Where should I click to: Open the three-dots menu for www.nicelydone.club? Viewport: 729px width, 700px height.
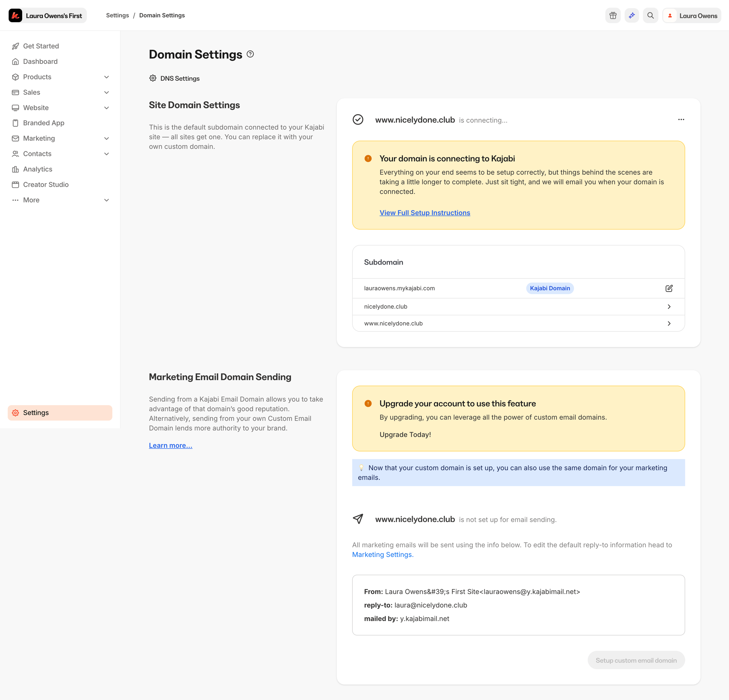[x=681, y=120]
